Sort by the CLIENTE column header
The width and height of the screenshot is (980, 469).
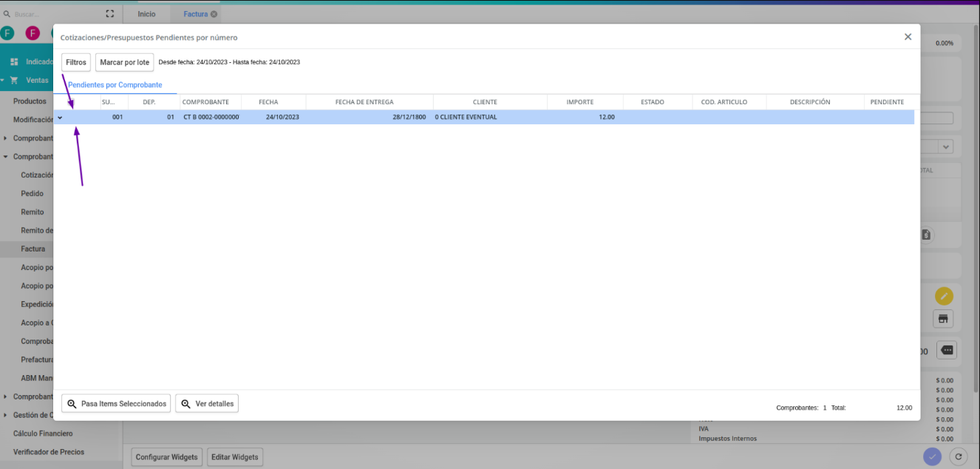[x=485, y=102]
